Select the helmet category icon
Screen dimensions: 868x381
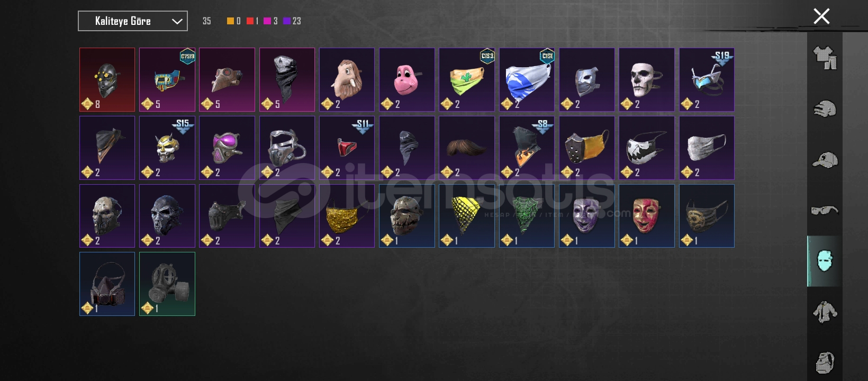(x=825, y=109)
